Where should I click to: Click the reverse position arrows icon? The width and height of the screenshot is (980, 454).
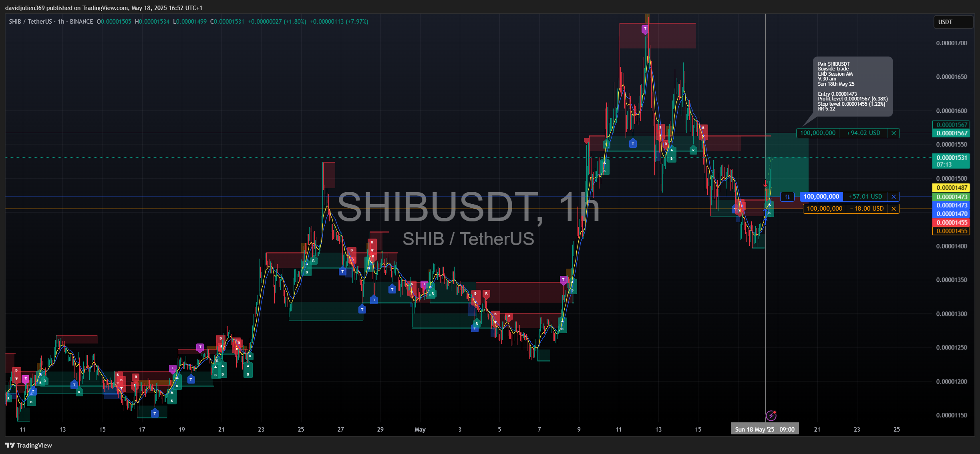[x=787, y=197]
